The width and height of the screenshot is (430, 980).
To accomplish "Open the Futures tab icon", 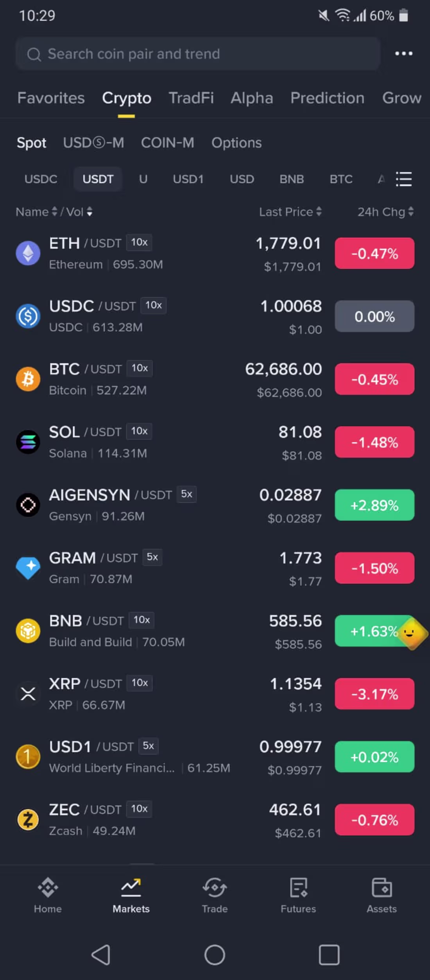I will (298, 888).
